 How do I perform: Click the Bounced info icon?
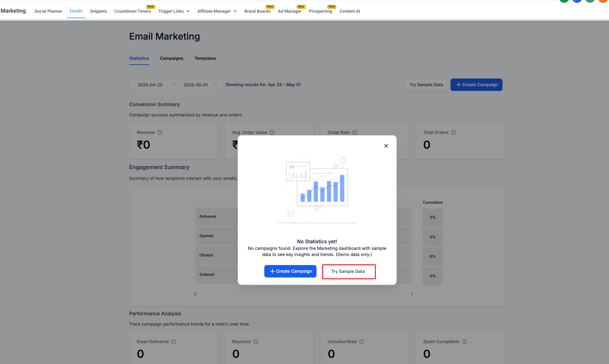[256, 341]
